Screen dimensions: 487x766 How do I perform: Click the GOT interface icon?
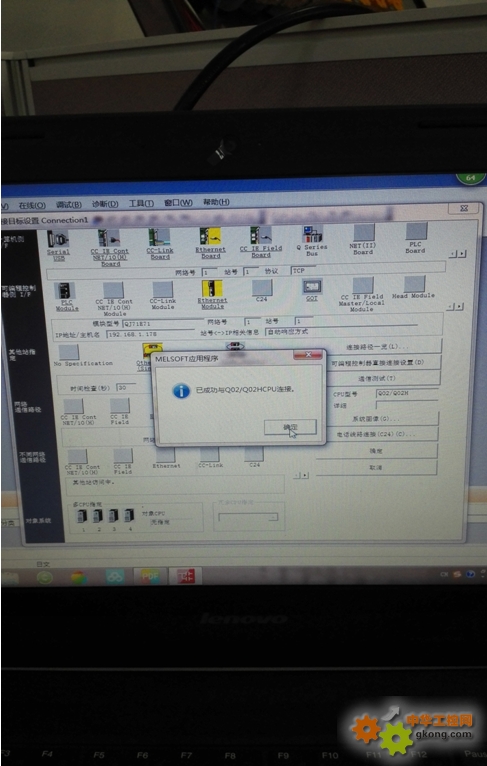pyautogui.click(x=312, y=287)
